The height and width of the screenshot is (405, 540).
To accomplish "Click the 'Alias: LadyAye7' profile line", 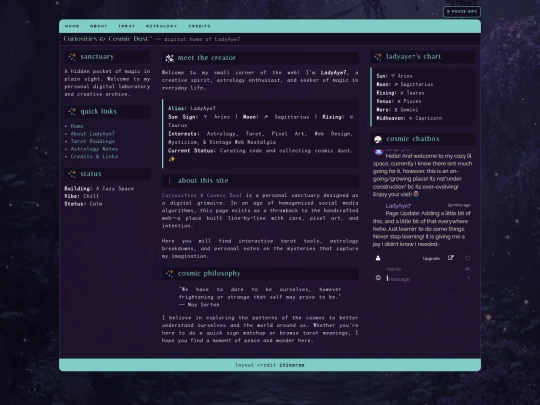I will pyautogui.click(x=191, y=108).
